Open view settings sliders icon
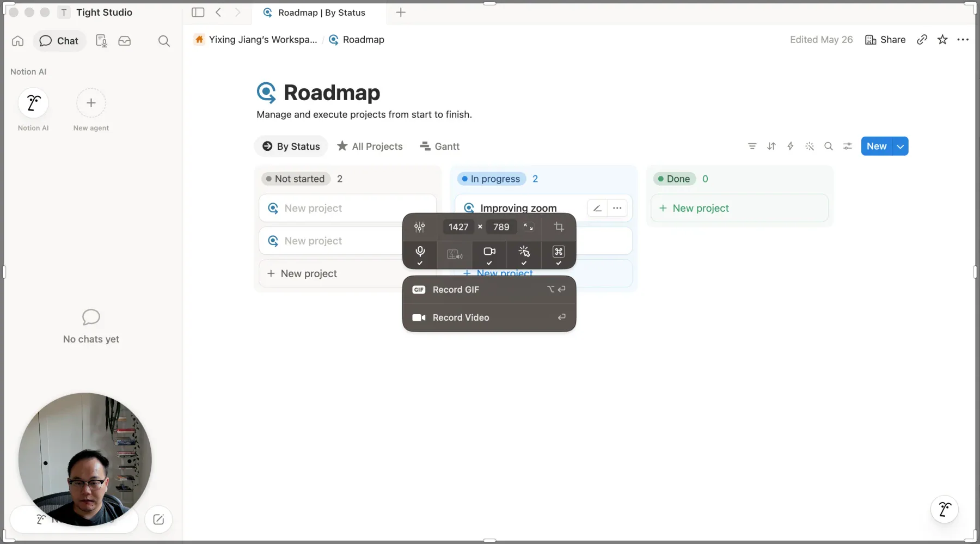 848,146
